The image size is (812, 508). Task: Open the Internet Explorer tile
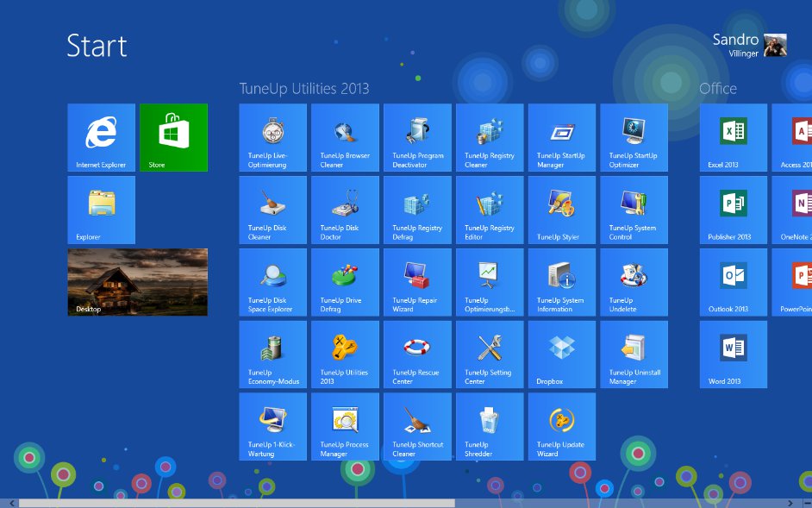click(x=101, y=137)
